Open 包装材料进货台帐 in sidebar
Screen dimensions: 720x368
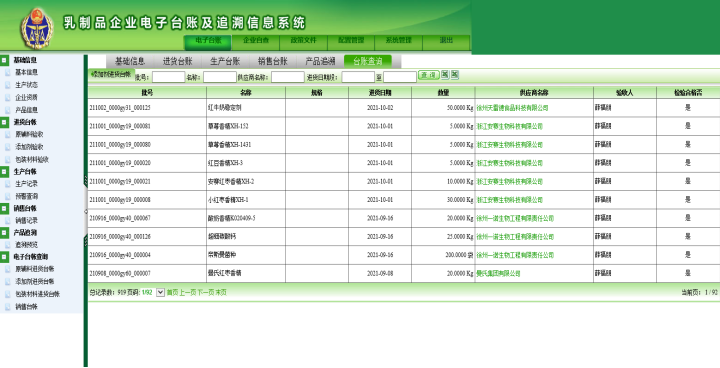(38, 294)
